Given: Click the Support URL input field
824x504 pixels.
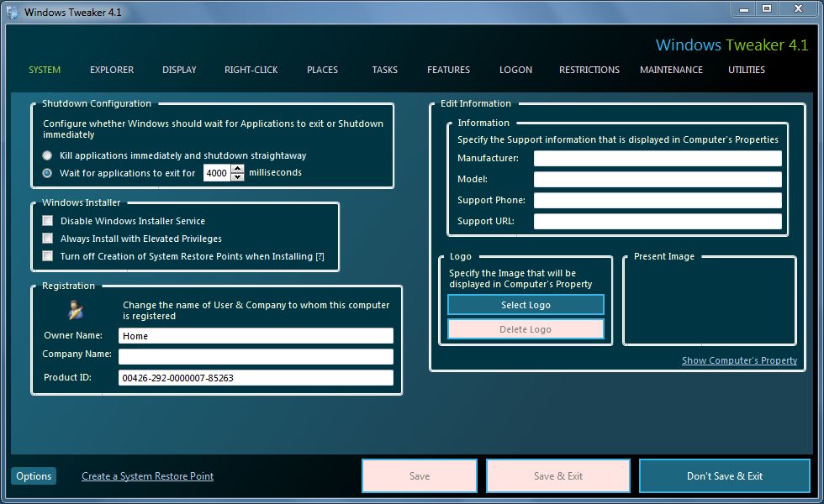Looking at the screenshot, I should (x=658, y=221).
